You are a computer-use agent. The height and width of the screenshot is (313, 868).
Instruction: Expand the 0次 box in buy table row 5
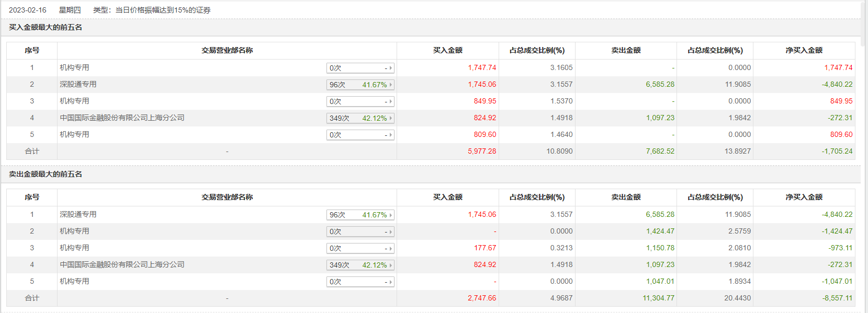click(x=360, y=135)
